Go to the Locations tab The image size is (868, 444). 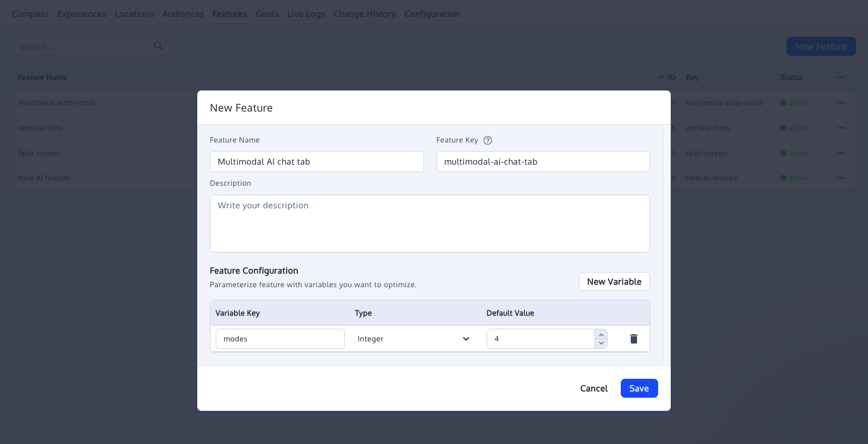coord(134,14)
